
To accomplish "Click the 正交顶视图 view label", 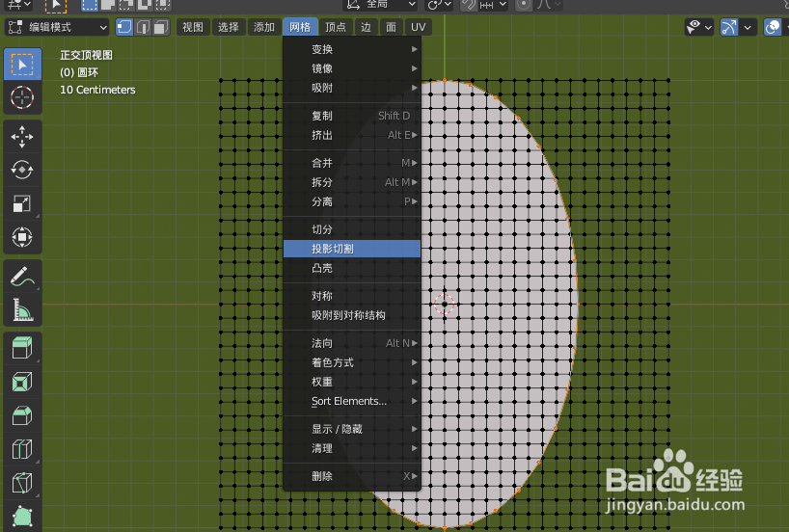I will (x=86, y=55).
